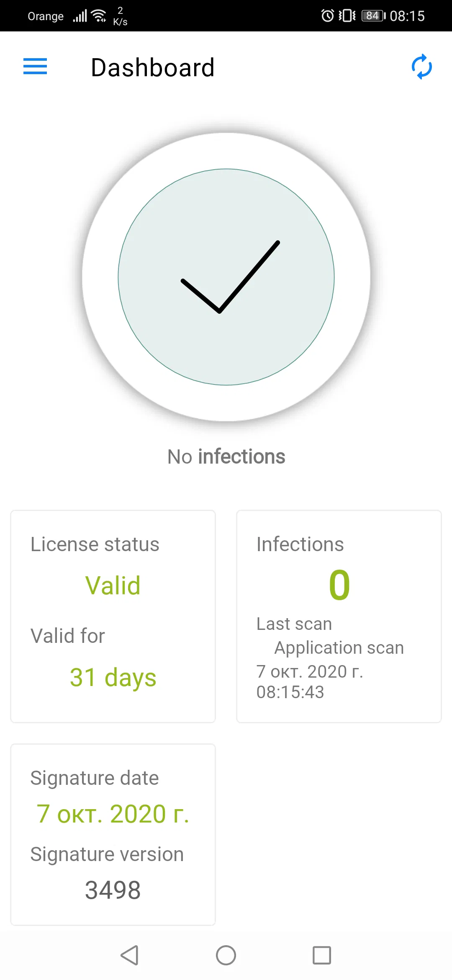Open recent apps with square button

[322, 955]
